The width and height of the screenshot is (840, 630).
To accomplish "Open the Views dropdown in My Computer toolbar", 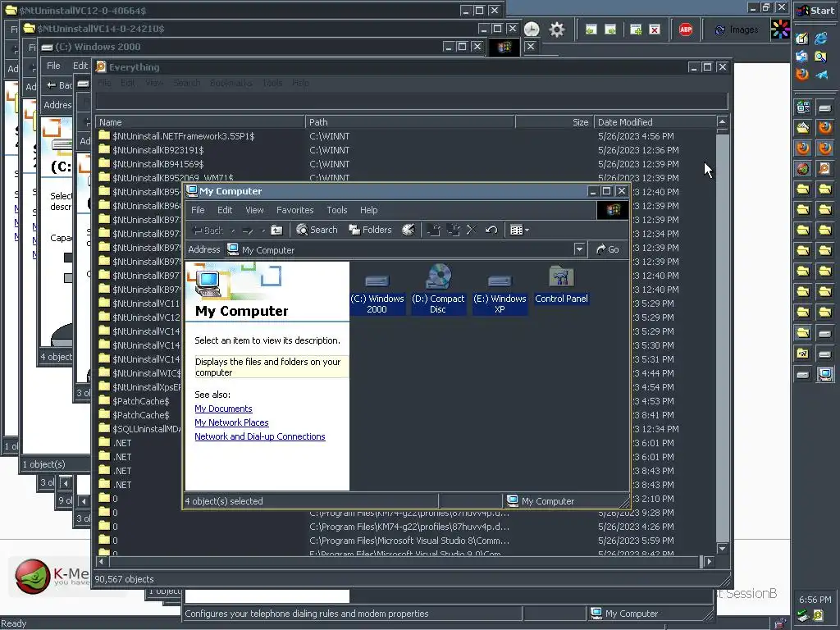I will 519,230.
